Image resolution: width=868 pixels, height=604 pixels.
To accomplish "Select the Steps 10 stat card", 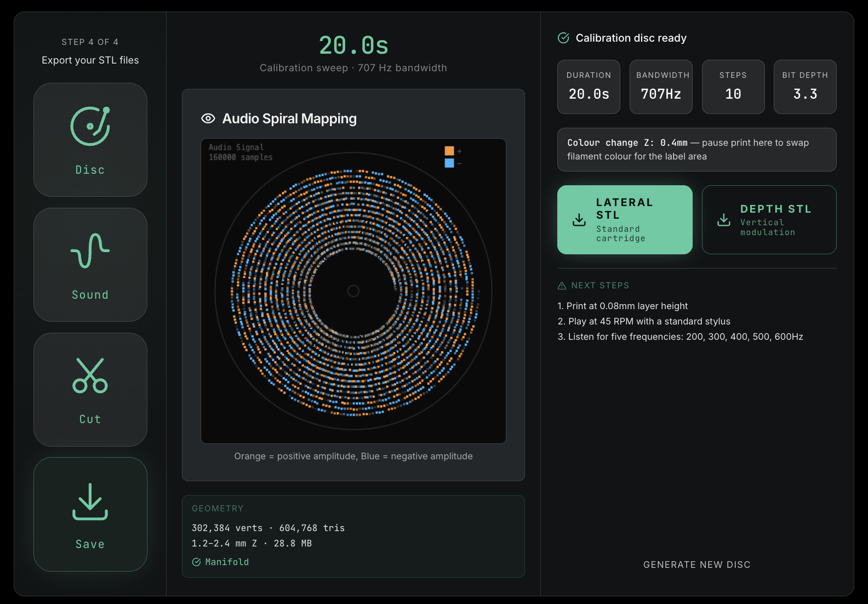I will (x=733, y=87).
